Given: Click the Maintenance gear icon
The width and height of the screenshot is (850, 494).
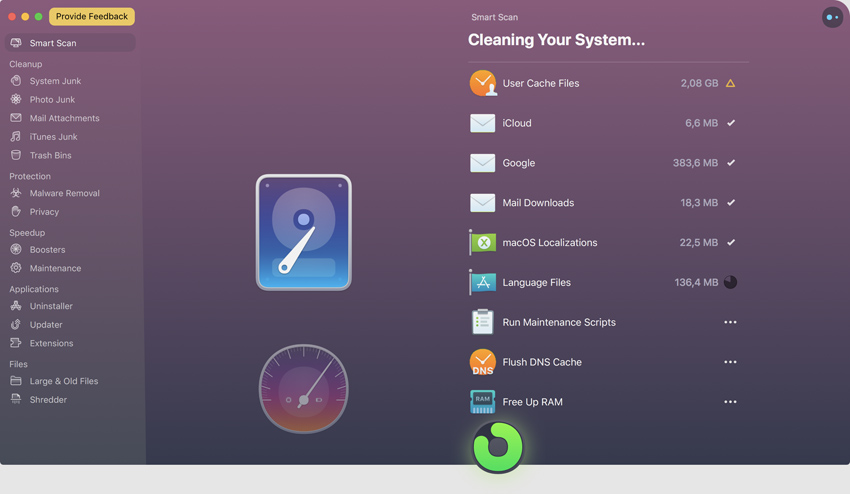Looking at the screenshot, I should click(16, 268).
